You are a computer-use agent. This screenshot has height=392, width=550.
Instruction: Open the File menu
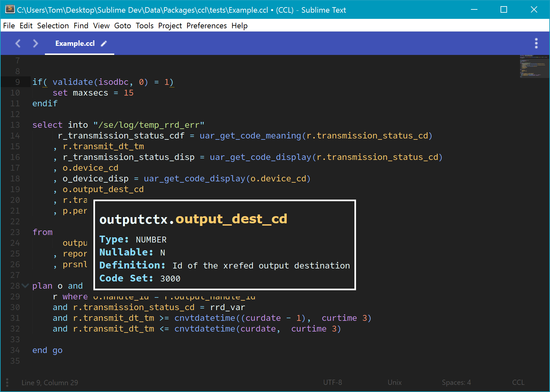tap(9, 26)
